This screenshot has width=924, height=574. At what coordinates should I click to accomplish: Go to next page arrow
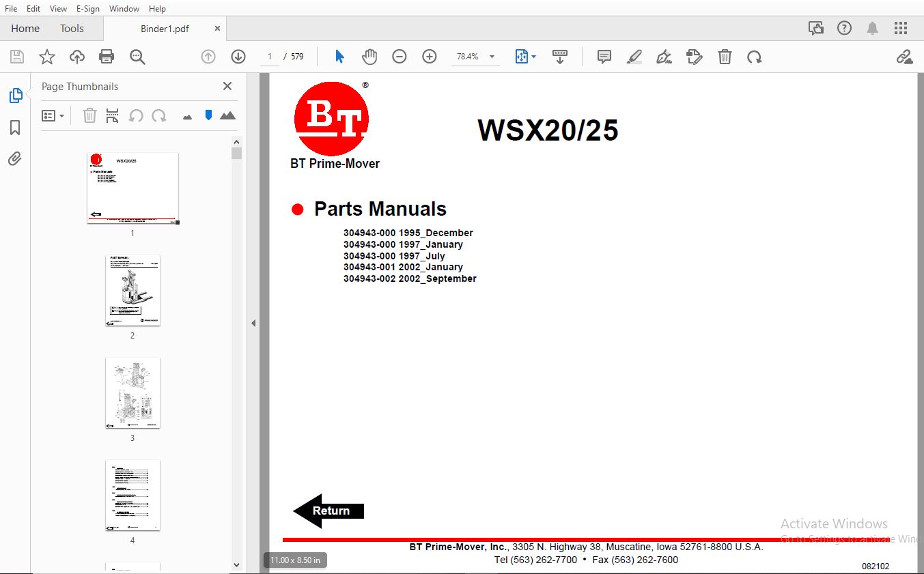coord(238,57)
